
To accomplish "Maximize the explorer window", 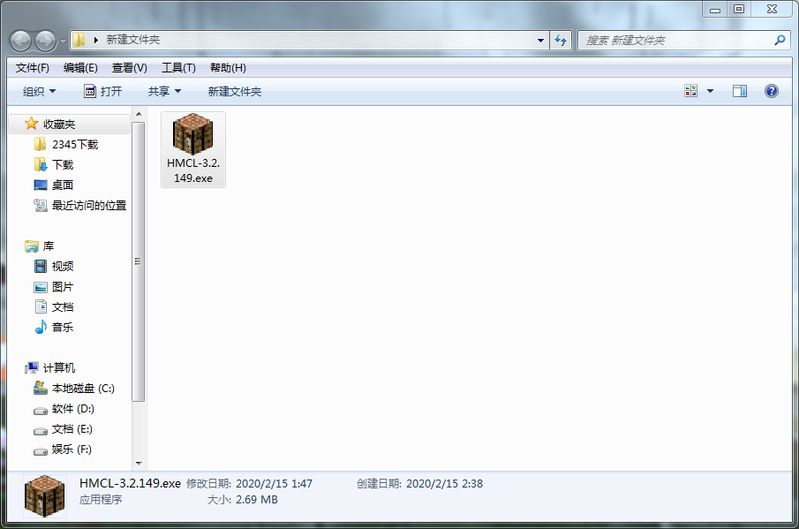I will (x=739, y=9).
